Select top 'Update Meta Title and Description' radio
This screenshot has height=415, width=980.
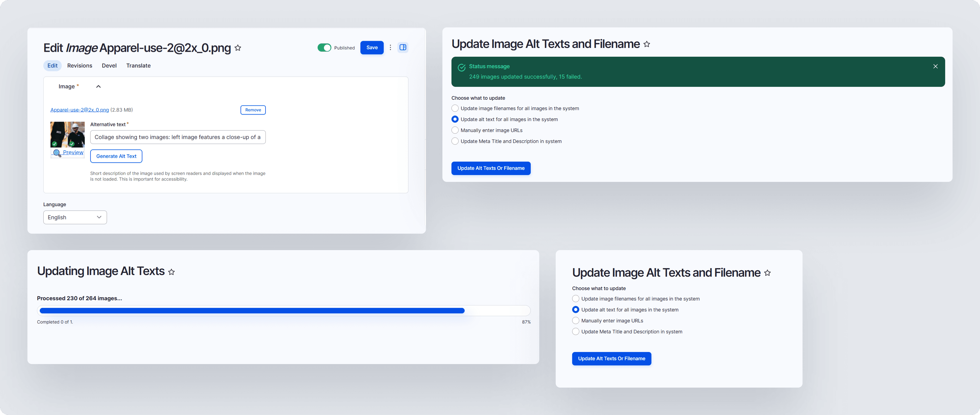point(455,141)
